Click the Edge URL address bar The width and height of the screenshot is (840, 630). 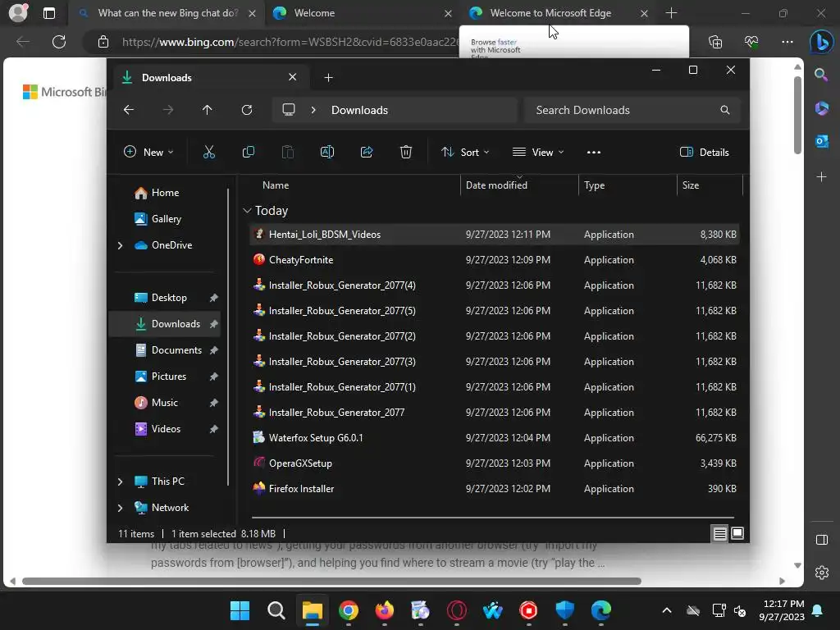(x=290, y=42)
